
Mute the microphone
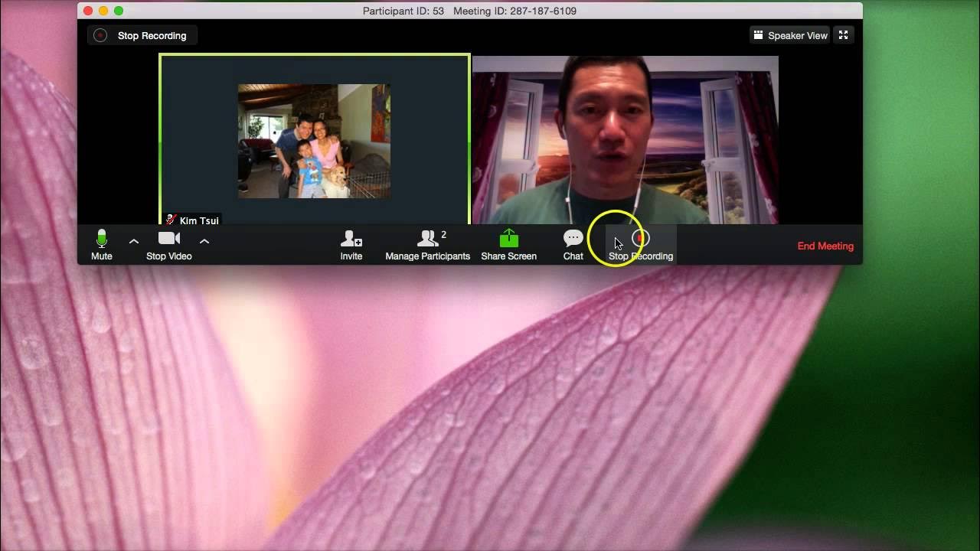pos(102,246)
